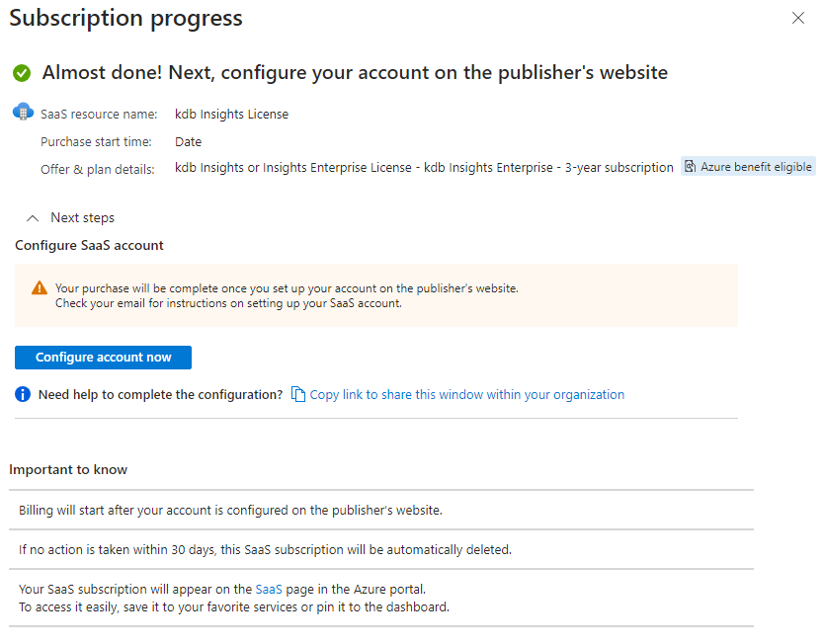
Task: Click the 30-day automatic deletion notice row
Action: coord(265,549)
